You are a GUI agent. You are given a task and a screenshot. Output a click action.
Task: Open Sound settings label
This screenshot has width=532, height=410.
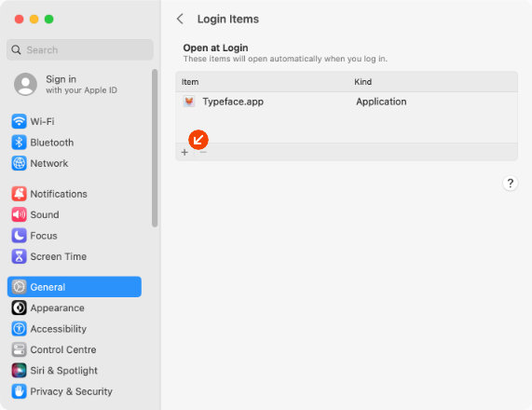(x=45, y=214)
